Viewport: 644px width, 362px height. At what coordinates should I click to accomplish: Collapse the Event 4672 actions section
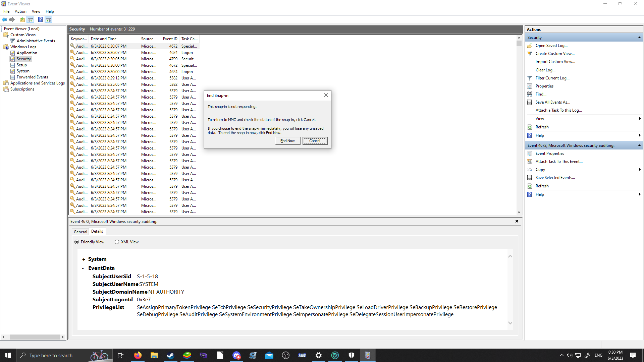click(x=639, y=145)
